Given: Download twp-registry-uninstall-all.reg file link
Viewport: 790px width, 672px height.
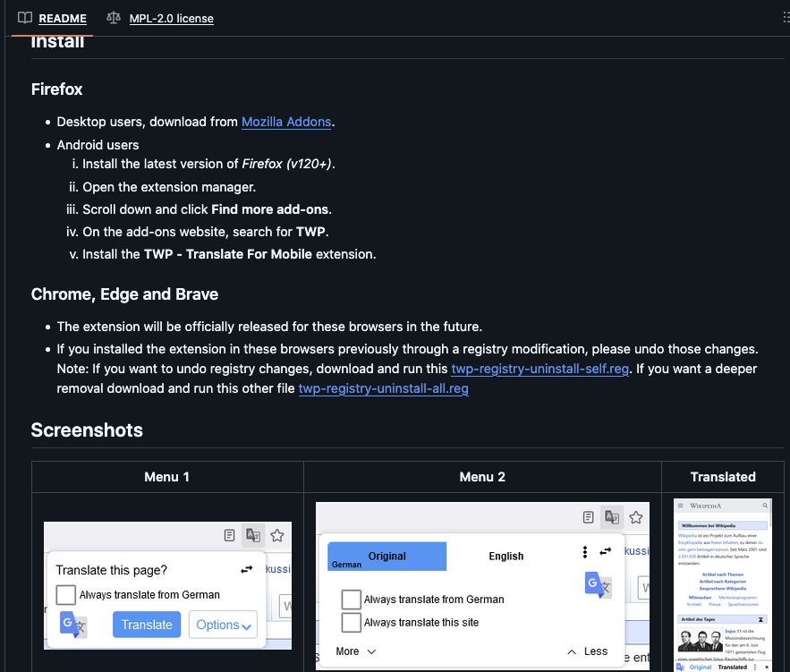Looking at the screenshot, I should point(383,388).
